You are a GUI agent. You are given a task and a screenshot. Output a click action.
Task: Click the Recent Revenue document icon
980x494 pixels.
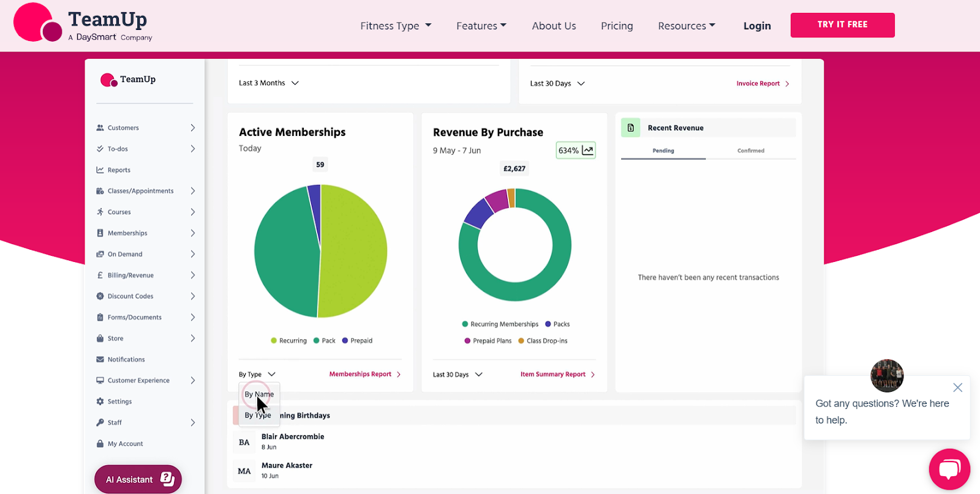pos(630,128)
